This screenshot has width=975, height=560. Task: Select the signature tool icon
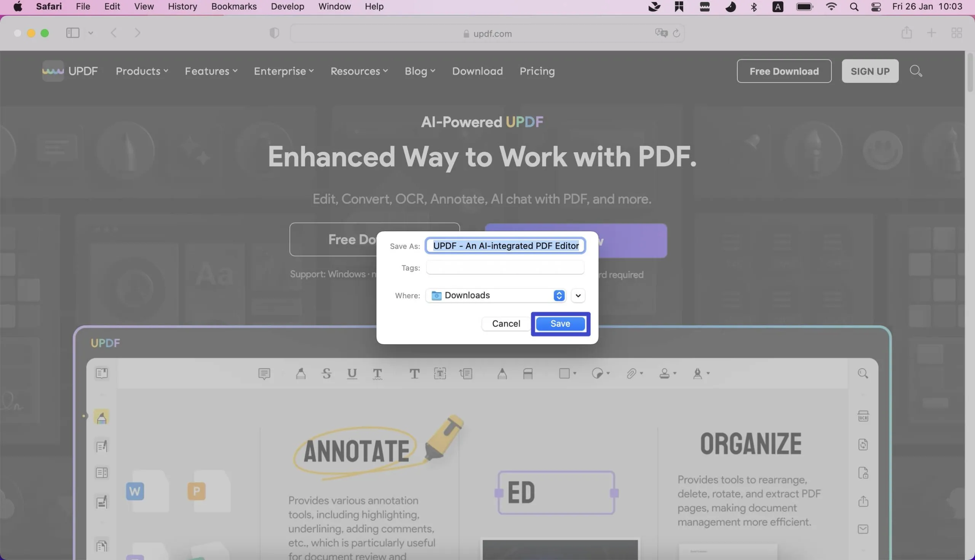point(696,373)
